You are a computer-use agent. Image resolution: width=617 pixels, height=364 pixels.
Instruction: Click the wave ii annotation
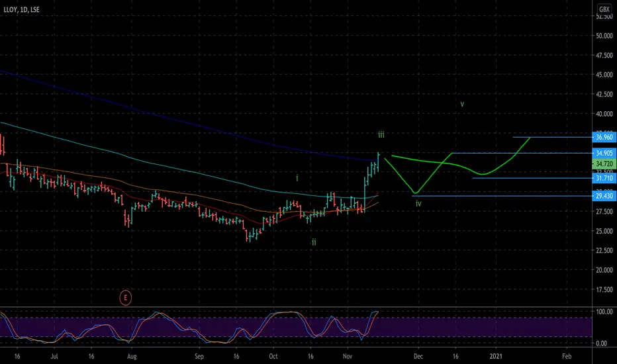[314, 242]
